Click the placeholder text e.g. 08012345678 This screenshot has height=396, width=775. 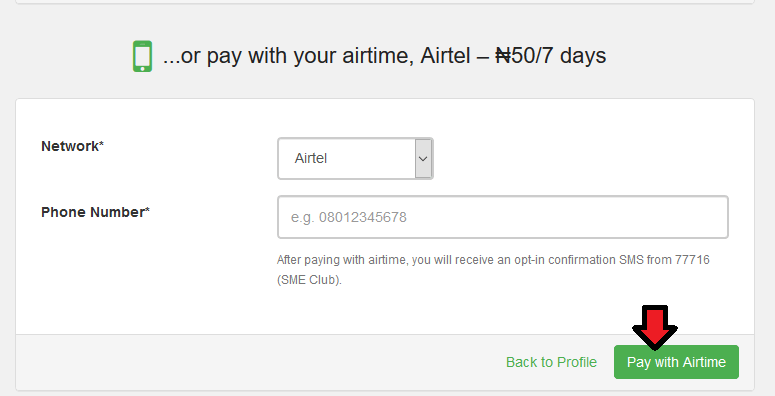point(348,218)
